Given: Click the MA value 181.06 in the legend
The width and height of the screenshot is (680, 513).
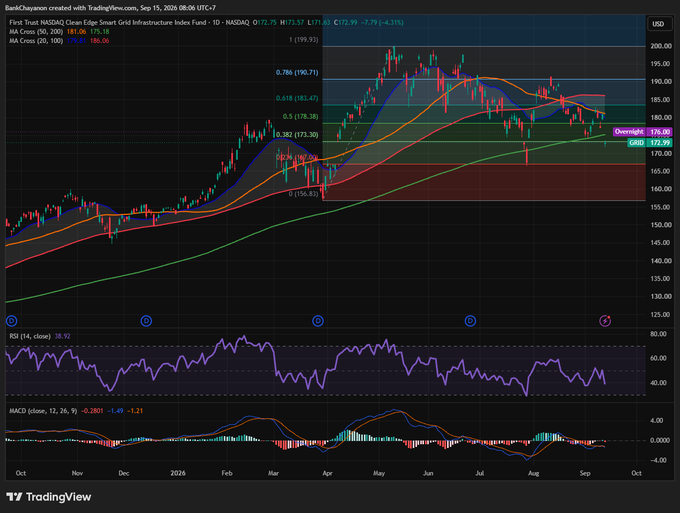Looking at the screenshot, I should click(76, 32).
